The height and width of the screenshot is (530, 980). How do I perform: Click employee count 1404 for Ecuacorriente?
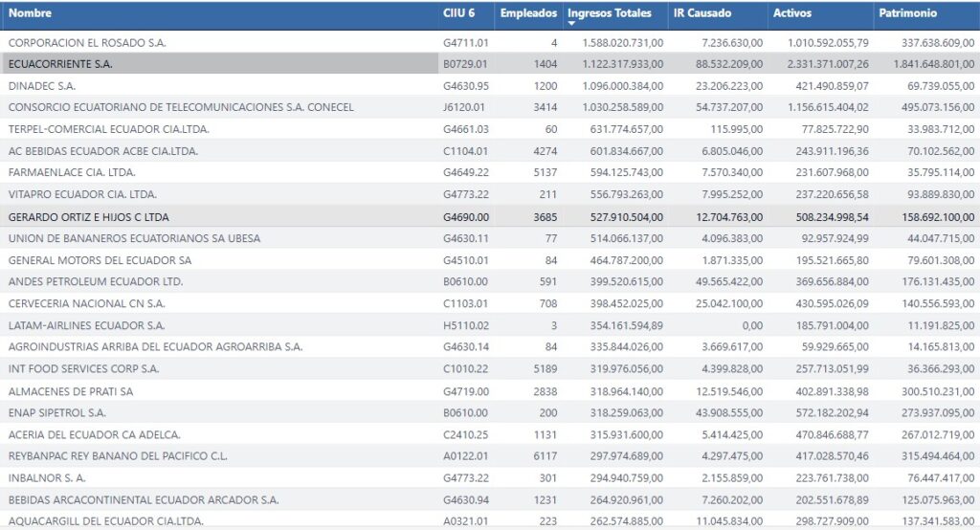click(x=545, y=64)
